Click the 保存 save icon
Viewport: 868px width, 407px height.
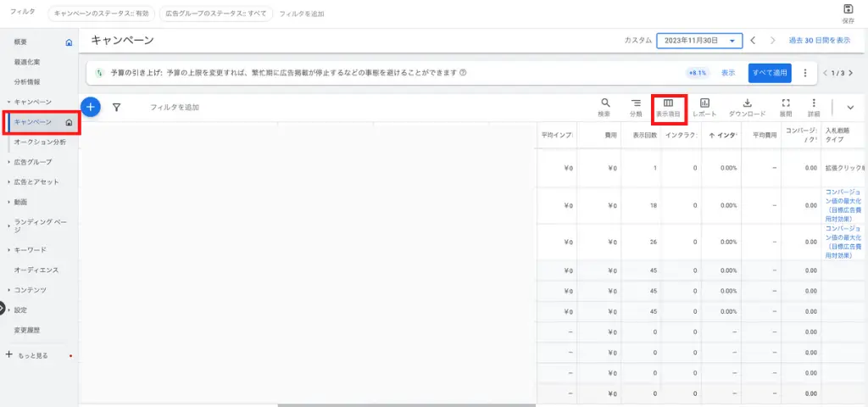848,13
